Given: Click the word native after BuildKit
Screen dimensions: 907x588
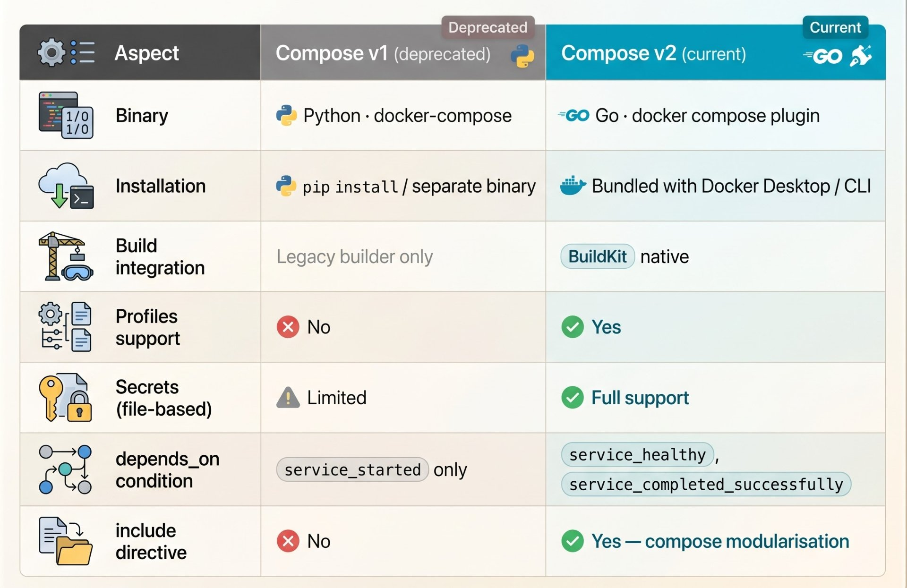Looking at the screenshot, I should point(665,257).
